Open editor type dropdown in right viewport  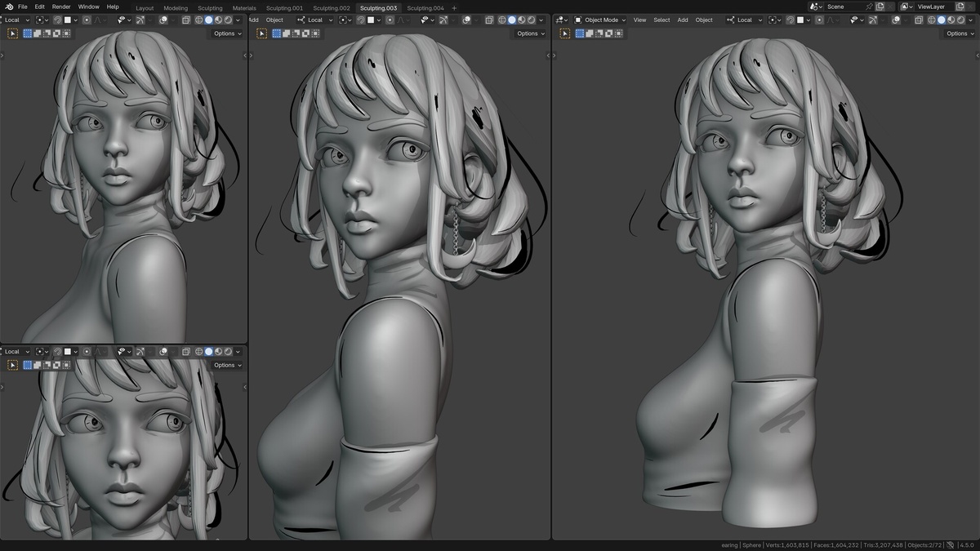[563, 20]
